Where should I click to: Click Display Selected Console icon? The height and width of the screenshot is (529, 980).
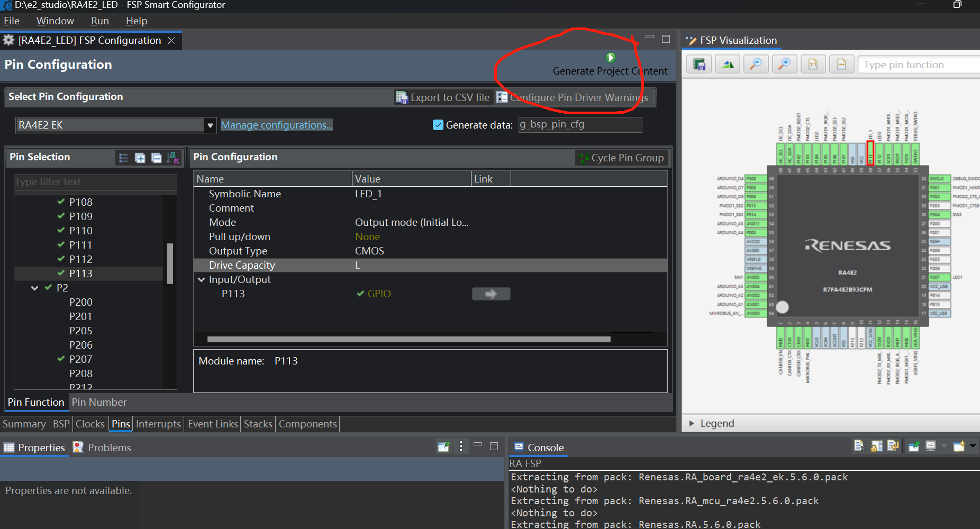931,446
